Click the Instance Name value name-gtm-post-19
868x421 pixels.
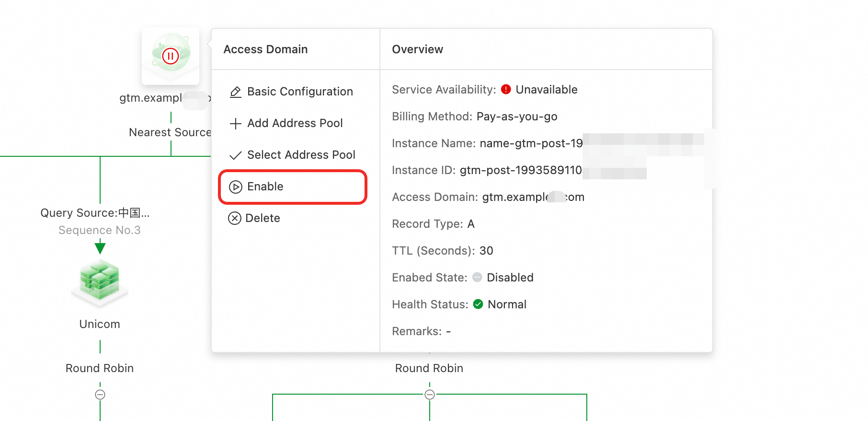(531, 143)
